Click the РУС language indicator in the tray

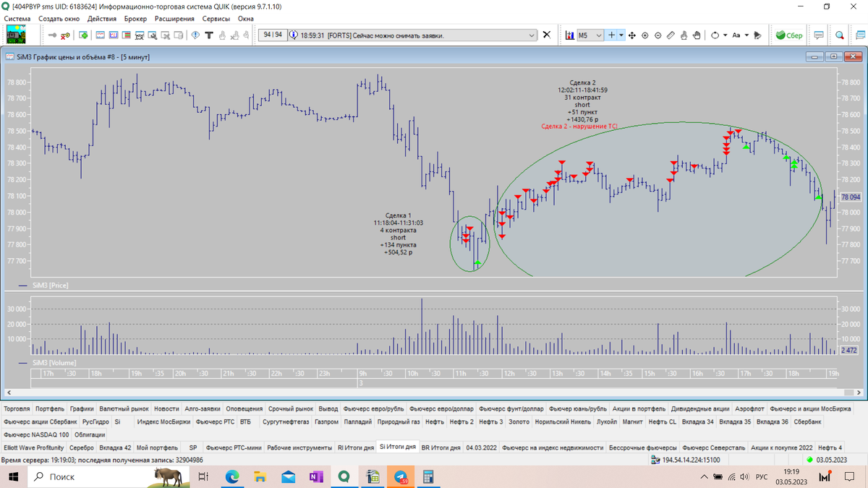[x=762, y=477]
